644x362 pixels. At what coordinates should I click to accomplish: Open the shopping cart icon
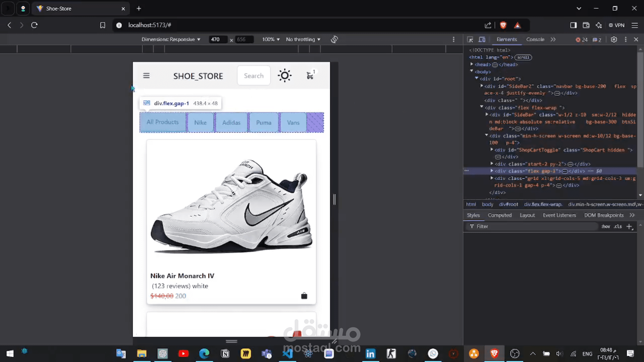(x=310, y=76)
